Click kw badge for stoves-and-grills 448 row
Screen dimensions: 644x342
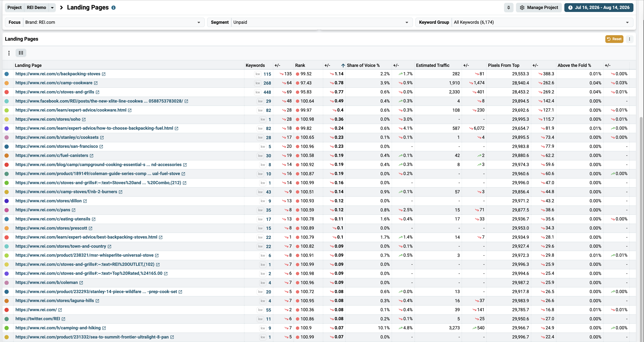(258, 92)
